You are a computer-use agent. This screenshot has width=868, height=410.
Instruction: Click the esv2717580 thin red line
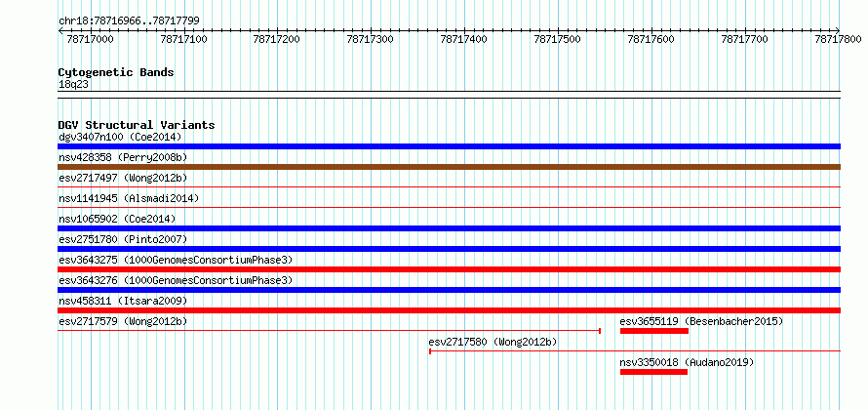(635, 351)
